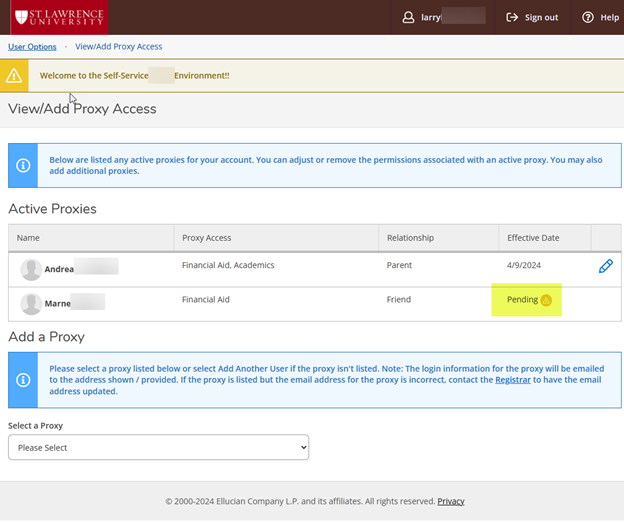Viewport: 624px width, 524px height.
Task: Click the info icon in Active Proxies notice
Action: (x=22, y=165)
